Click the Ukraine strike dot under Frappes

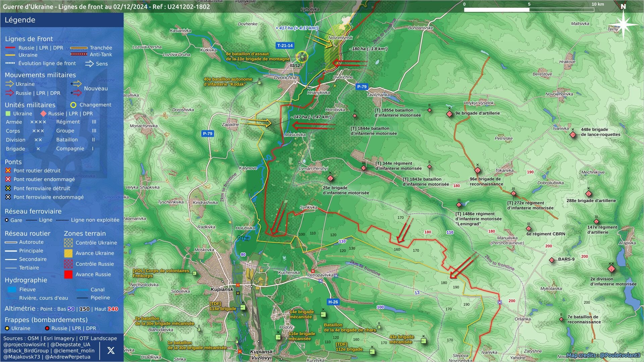pos(7,328)
